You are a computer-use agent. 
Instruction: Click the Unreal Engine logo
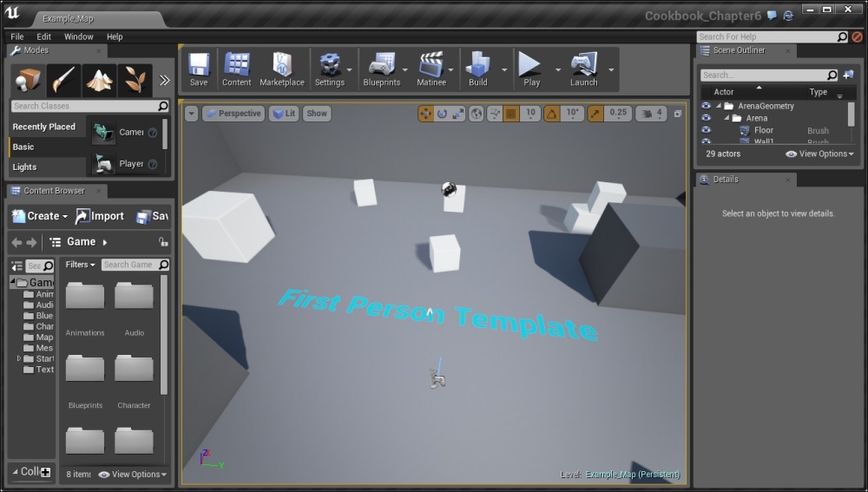[12, 13]
